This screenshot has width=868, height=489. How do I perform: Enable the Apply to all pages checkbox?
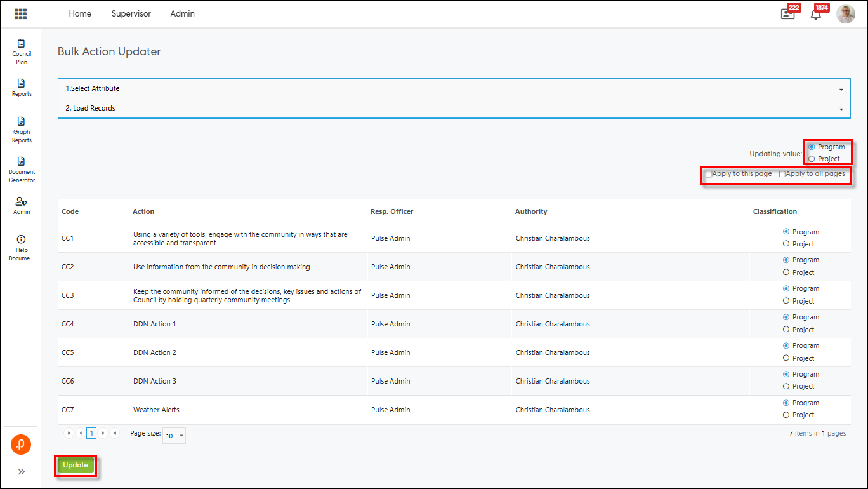click(782, 174)
